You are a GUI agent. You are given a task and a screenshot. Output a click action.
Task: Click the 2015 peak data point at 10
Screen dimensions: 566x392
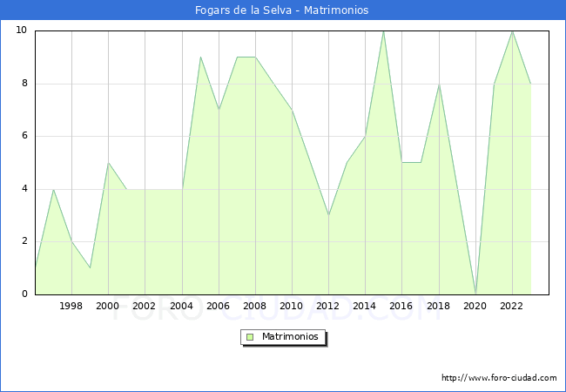(383, 31)
